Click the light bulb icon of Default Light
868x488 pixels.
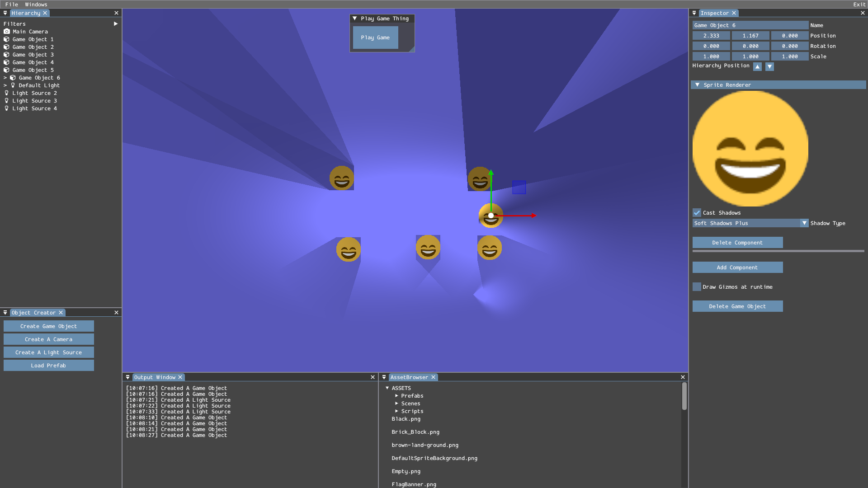pos(13,85)
